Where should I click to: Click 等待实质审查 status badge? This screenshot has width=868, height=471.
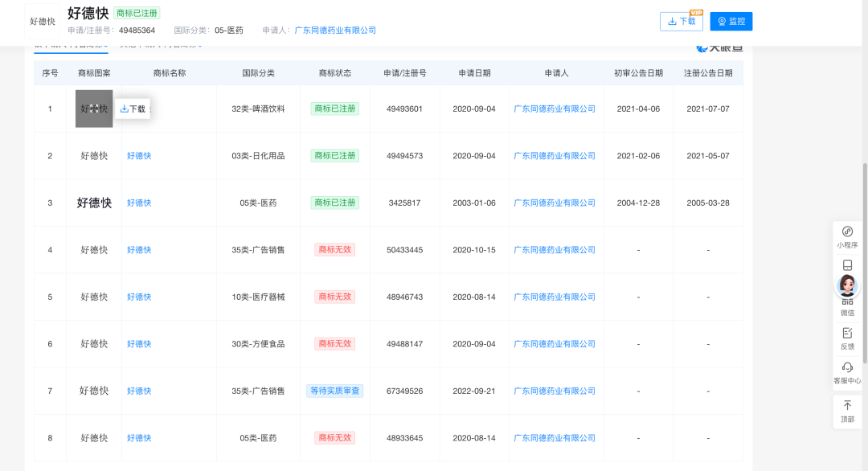(x=335, y=391)
